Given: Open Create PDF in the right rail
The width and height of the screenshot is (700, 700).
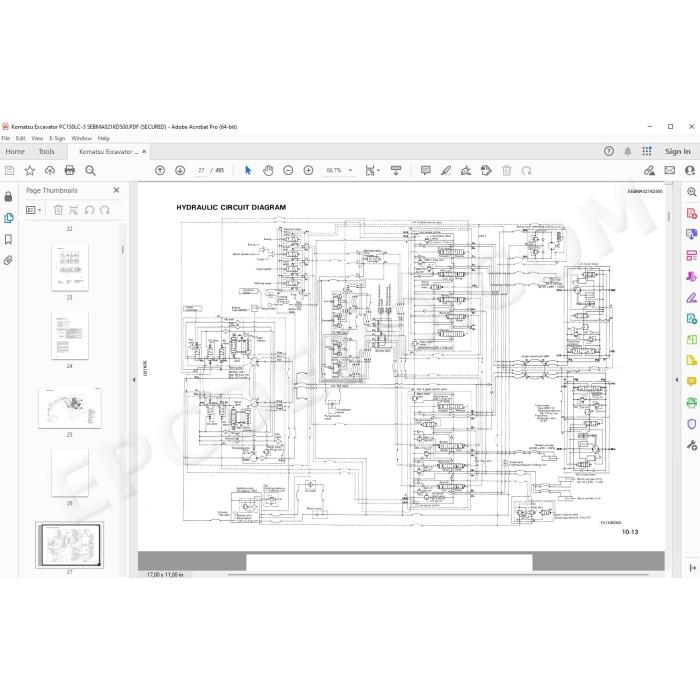Looking at the screenshot, I should coord(692,213).
